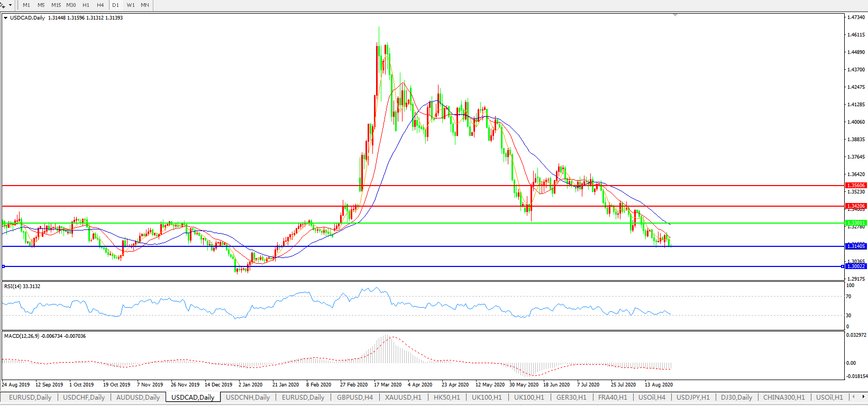Screen dimensions: 868x406
Task: Switch chart to M1 timeframe
Action: (x=26, y=5)
